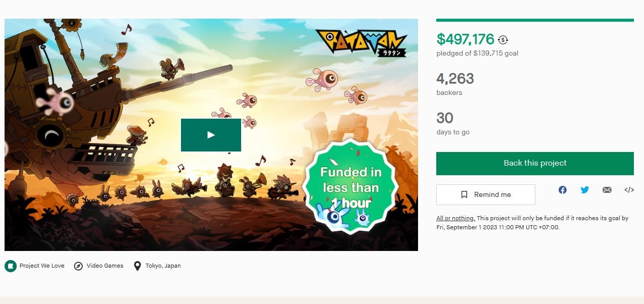This screenshot has height=304, width=644.
Task: Open the Tokyo, Japan location link
Action: [163, 266]
